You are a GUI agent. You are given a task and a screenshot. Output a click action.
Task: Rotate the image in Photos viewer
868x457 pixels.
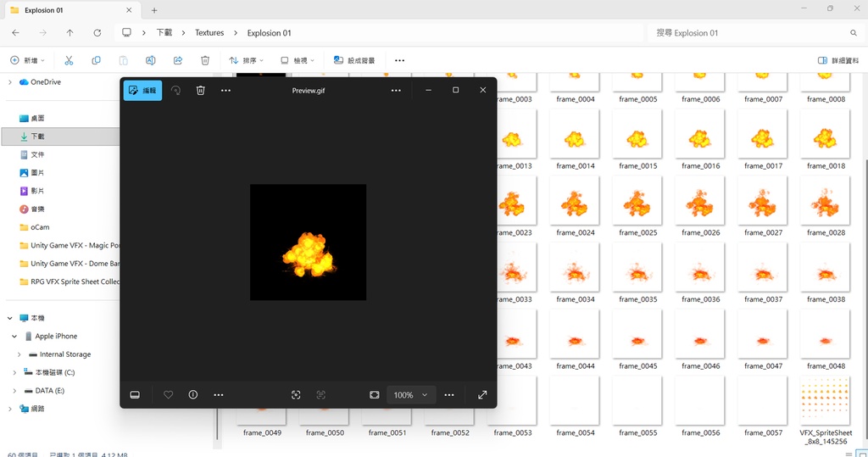(x=175, y=90)
